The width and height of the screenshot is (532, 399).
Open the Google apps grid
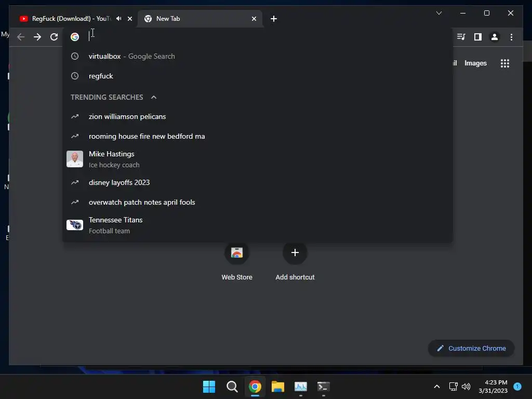[505, 63]
